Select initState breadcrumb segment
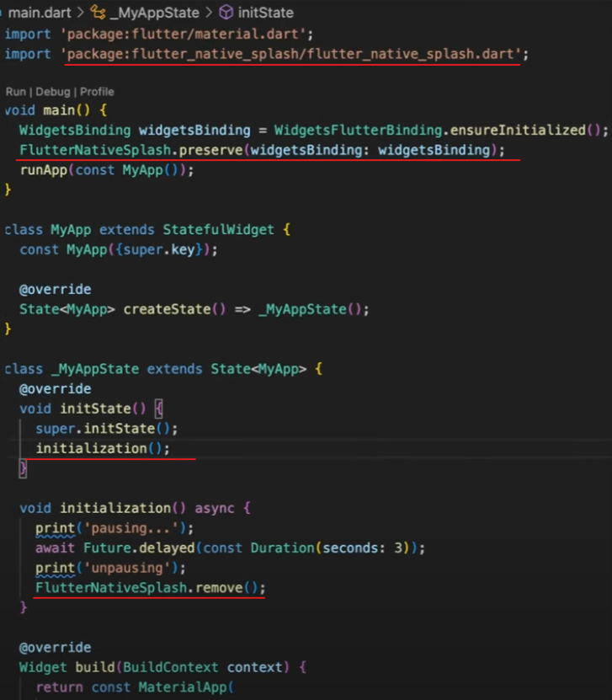This screenshot has width=612, height=700. [x=265, y=13]
